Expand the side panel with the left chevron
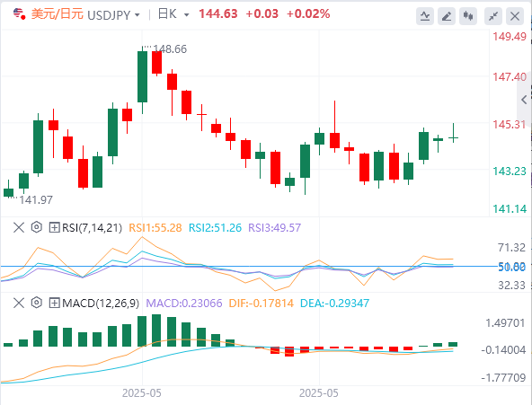 point(524,100)
